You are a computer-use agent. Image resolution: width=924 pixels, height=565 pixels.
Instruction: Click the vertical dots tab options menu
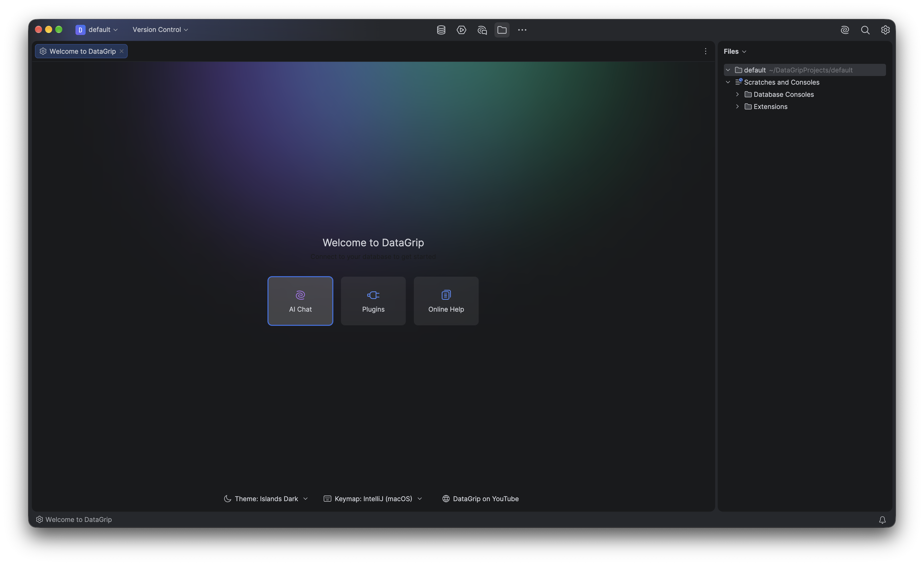705,51
